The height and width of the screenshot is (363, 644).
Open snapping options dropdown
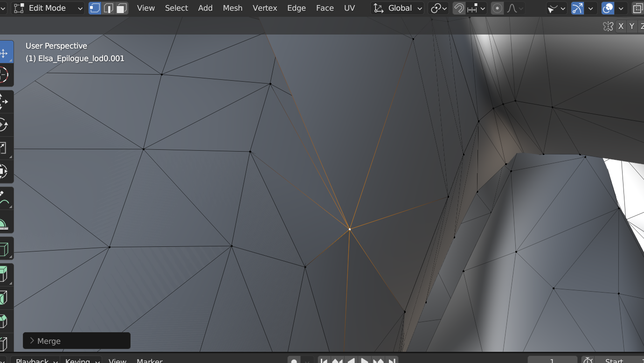(x=477, y=8)
